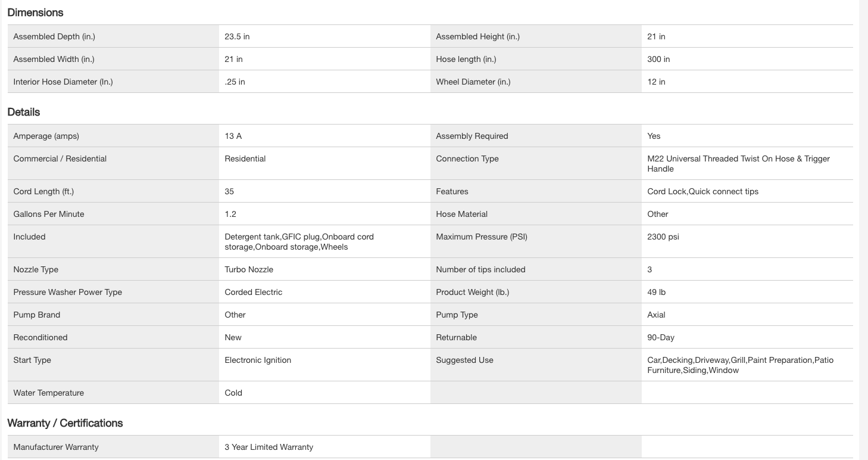Select the Assembled Depth (in.) label
The image size is (868, 460).
point(54,37)
